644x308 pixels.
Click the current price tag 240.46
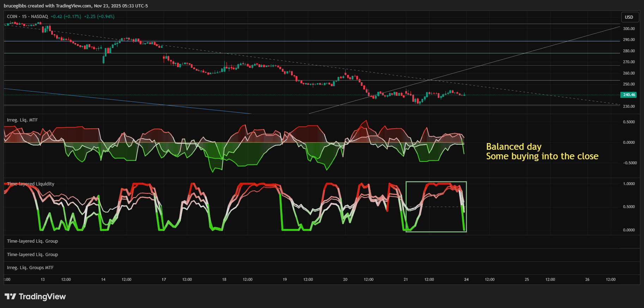tap(629, 95)
